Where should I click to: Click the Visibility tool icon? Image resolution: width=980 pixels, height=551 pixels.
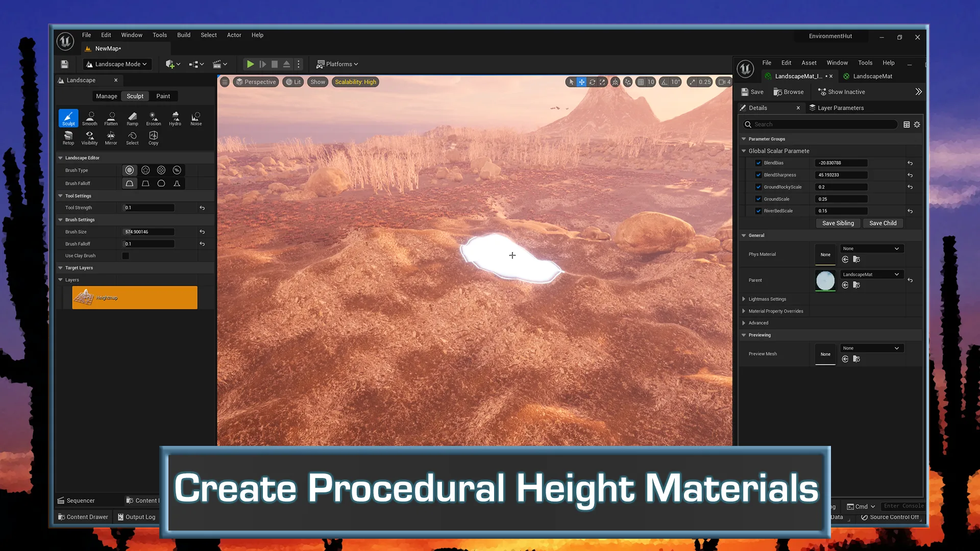click(x=89, y=137)
